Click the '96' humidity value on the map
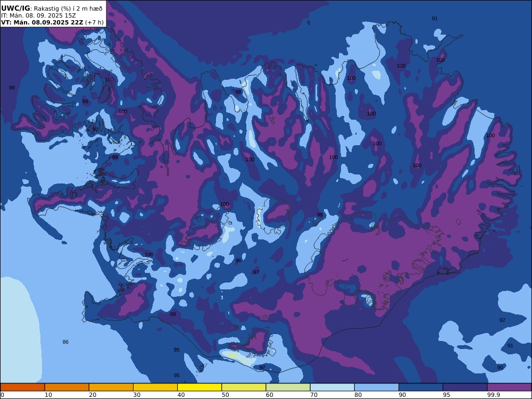 [x=238, y=261]
